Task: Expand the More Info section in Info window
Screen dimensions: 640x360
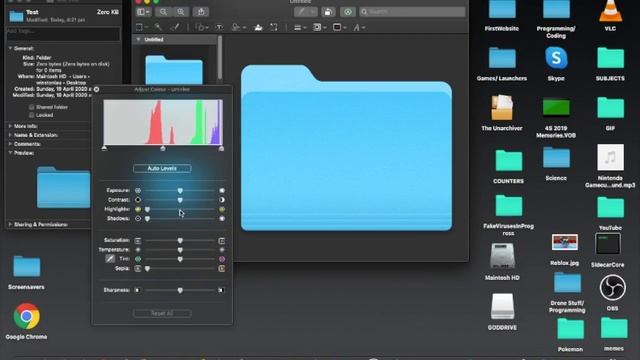Action: point(10,126)
